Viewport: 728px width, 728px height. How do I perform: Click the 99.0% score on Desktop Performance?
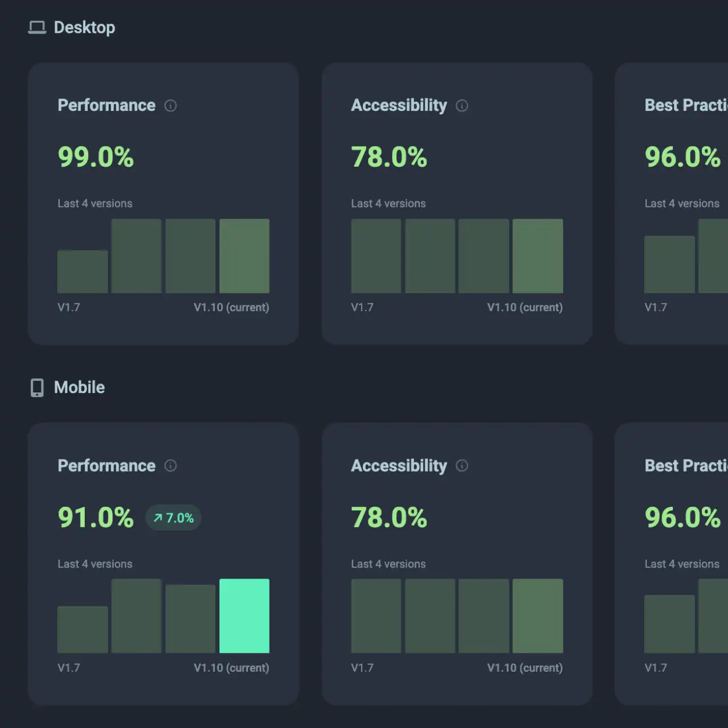point(96,158)
